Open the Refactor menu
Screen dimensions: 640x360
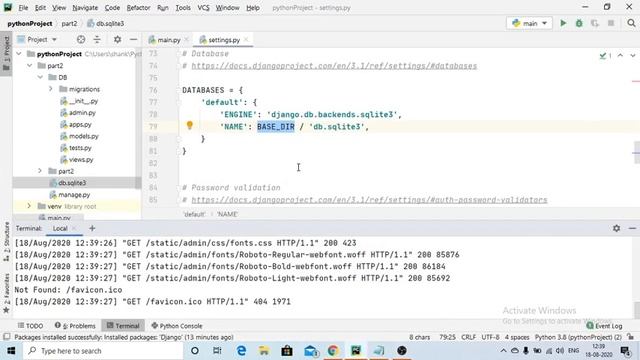pyautogui.click(x=138, y=7)
